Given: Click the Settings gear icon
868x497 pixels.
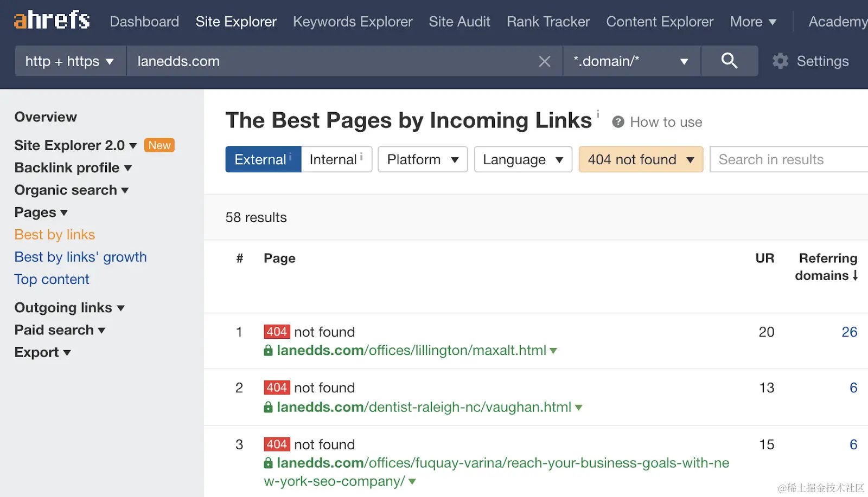Looking at the screenshot, I should pyautogui.click(x=780, y=61).
